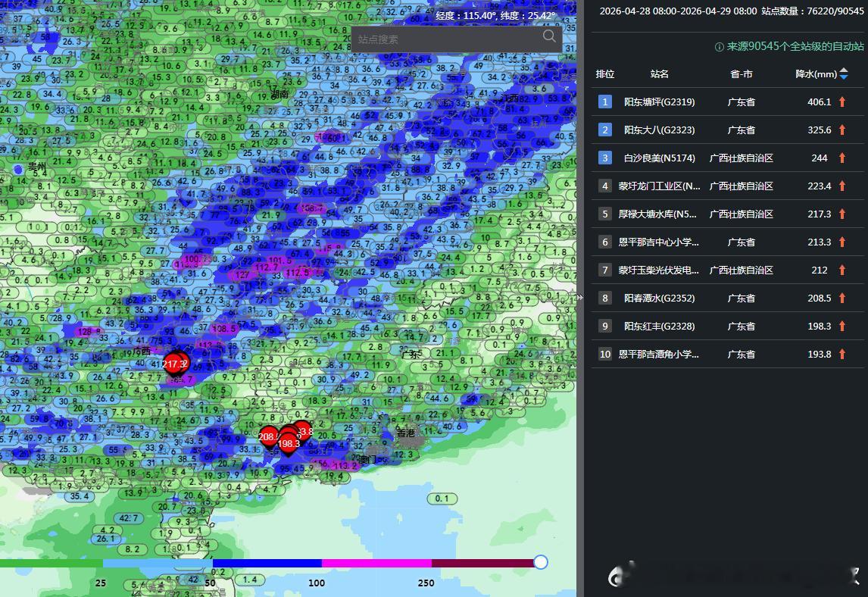Click the magenta segment of the legend bar
868x597 pixels.
tap(376, 563)
